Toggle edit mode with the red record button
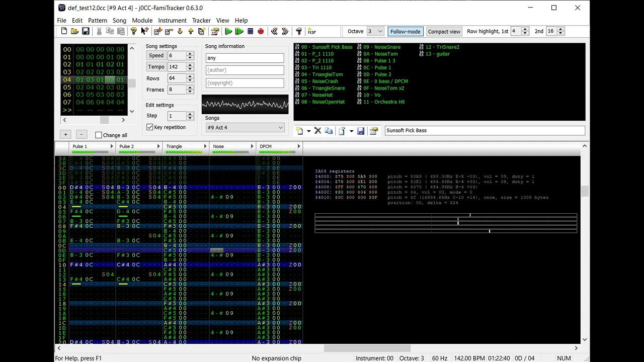The height and width of the screenshot is (362, 644). point(261,31)
